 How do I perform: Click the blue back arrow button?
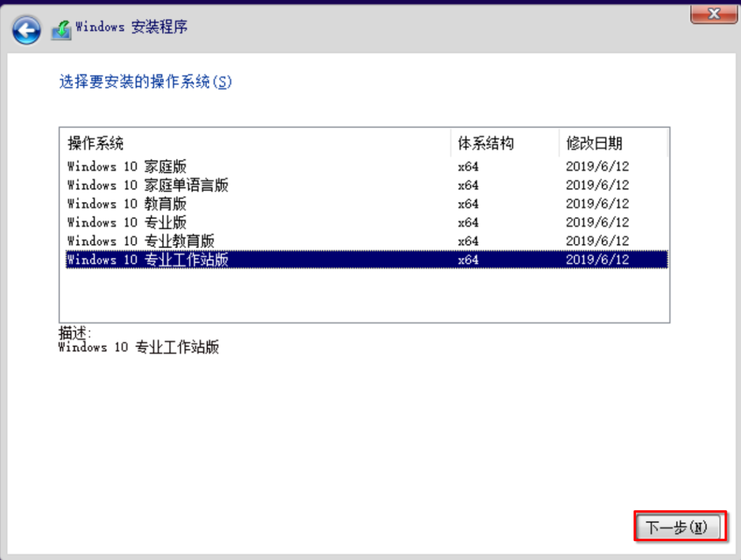(x=27, y=30)
